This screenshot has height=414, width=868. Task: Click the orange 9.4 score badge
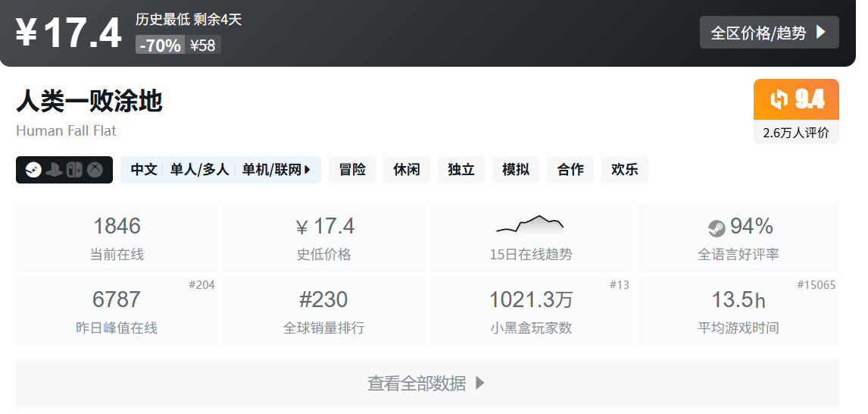pos(796,99)
